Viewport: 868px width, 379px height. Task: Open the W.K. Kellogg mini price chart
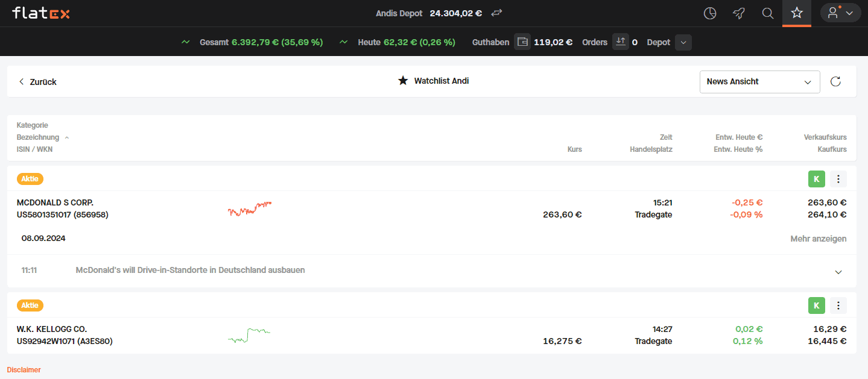249,335
